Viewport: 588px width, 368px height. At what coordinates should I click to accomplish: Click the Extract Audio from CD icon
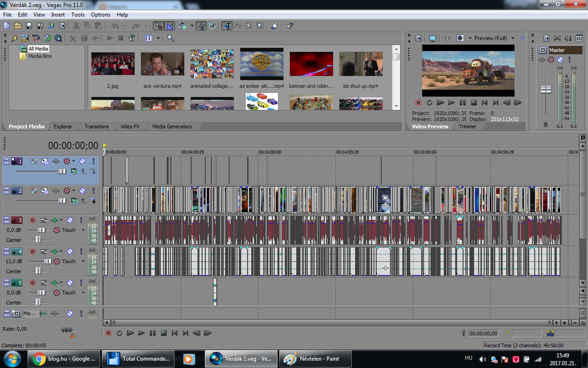(x=47, y=38)
